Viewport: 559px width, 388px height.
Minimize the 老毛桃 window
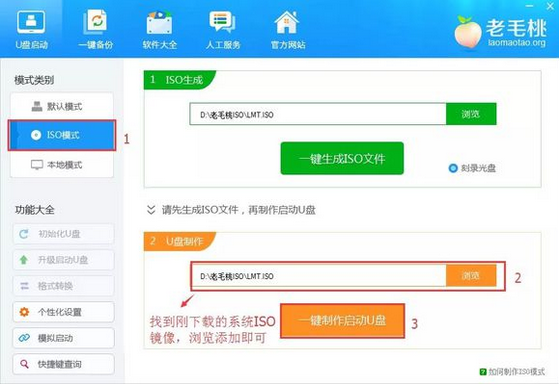click(x=530, y=6)
